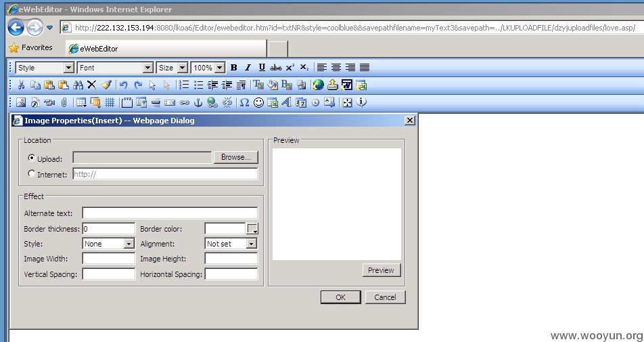Confirm the dialog with OK

point(340,297)
